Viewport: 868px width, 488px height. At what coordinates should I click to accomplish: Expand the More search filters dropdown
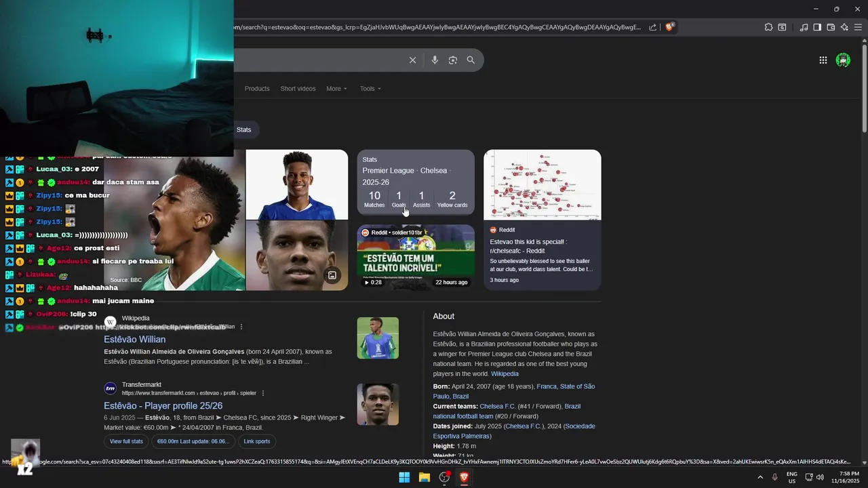click(x=336, y=89)
